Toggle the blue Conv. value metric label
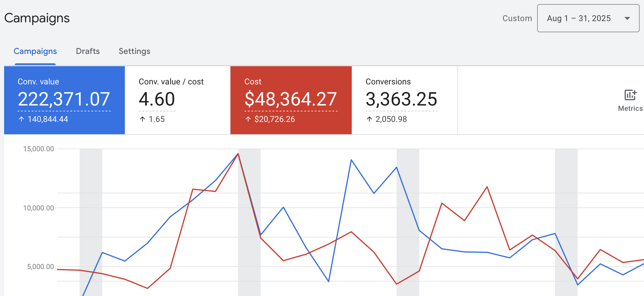Screen dimensions: 644x296 tap(38, 82)
